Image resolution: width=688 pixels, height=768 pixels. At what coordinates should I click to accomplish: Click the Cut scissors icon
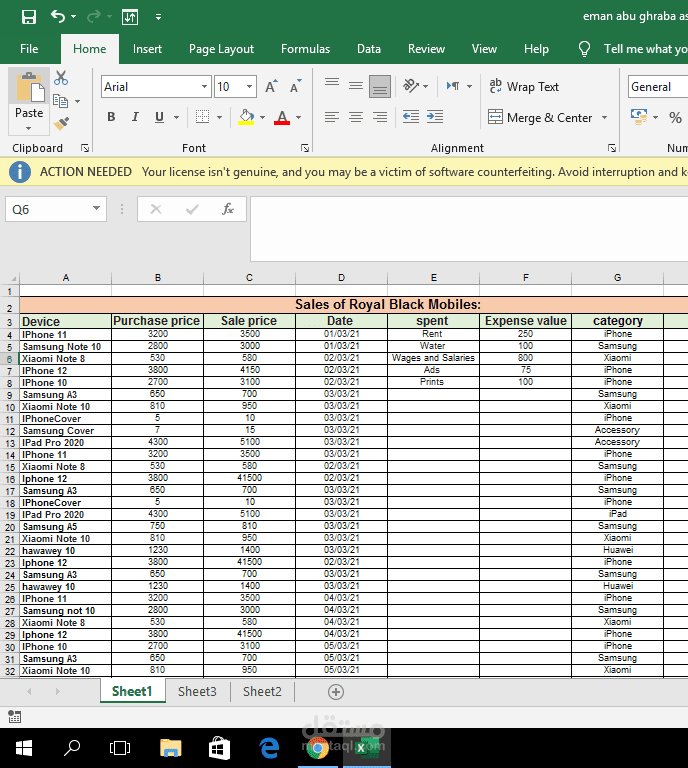pyautogui.click(x=61, y=78)
